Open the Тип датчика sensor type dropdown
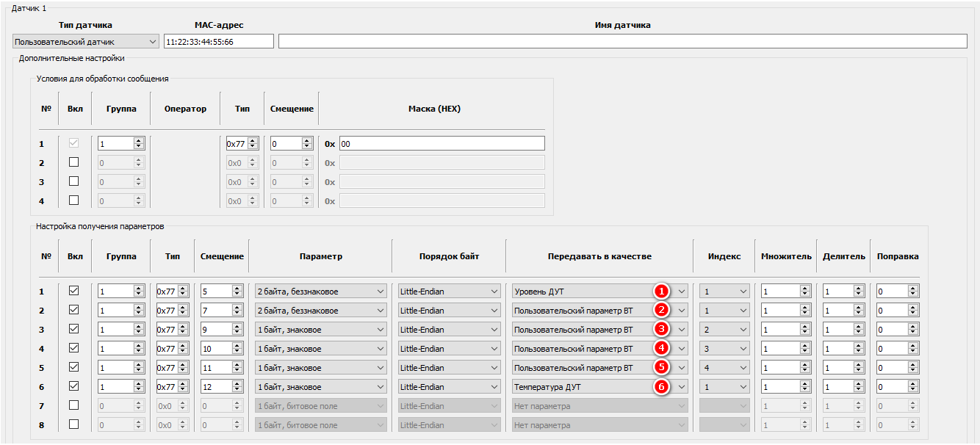Screen dimensions: 980x445 coord(86,42)
